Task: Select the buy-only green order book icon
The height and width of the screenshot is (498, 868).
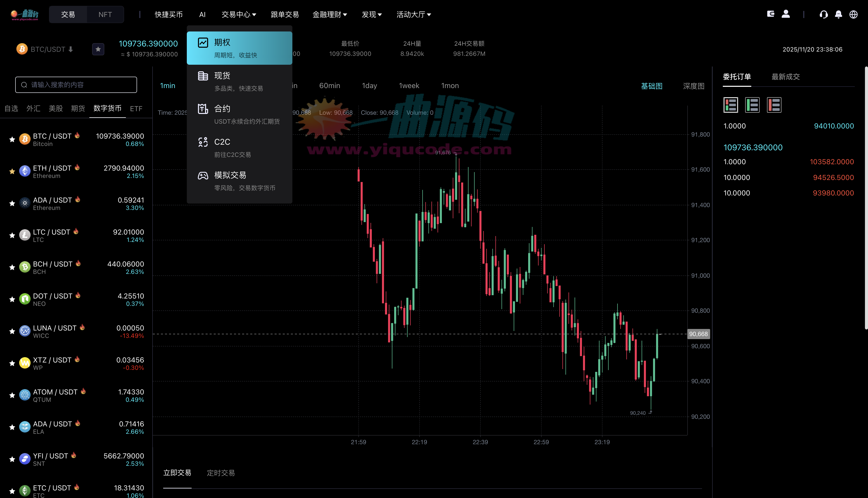Action: coord(753,105)
